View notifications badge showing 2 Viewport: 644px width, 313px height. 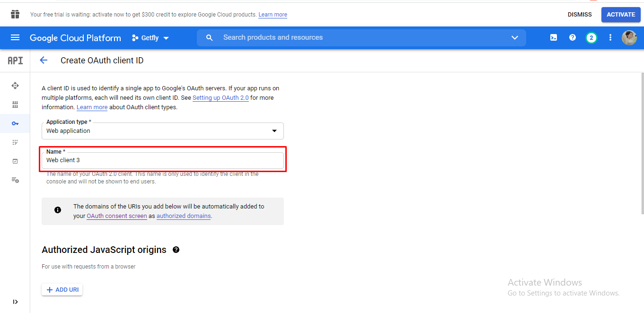pos(591,38)
